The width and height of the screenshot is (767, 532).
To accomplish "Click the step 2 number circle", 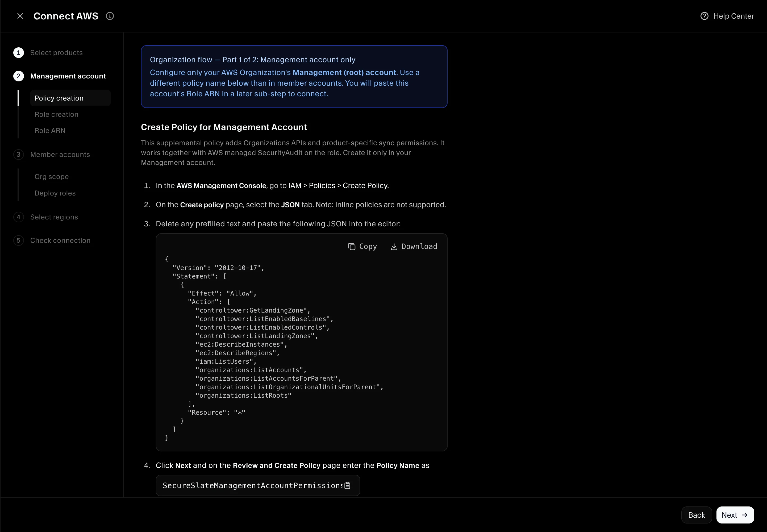I will (x=19, y=76).
